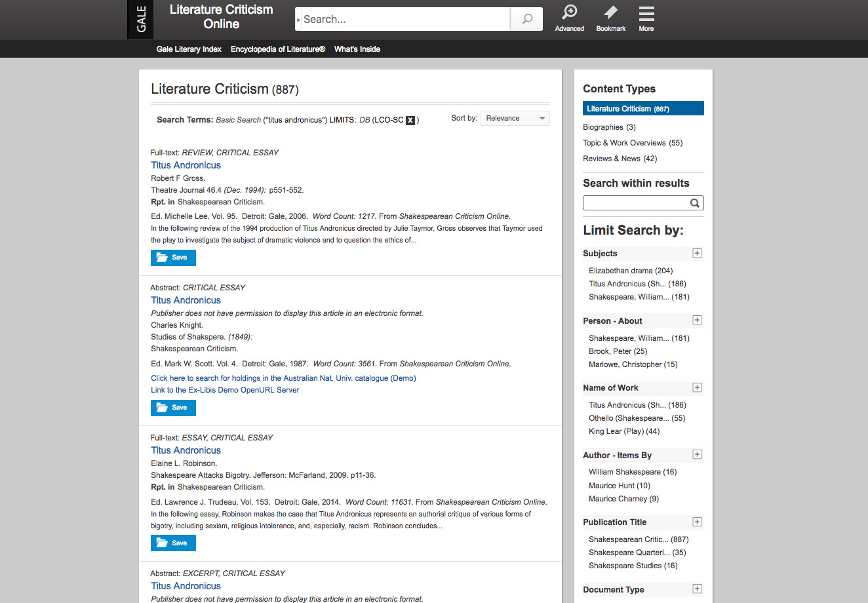Open Encyclopedia of Literature menu item
Viewport: 868px width, 603px height.
click(x=278, y=49)
